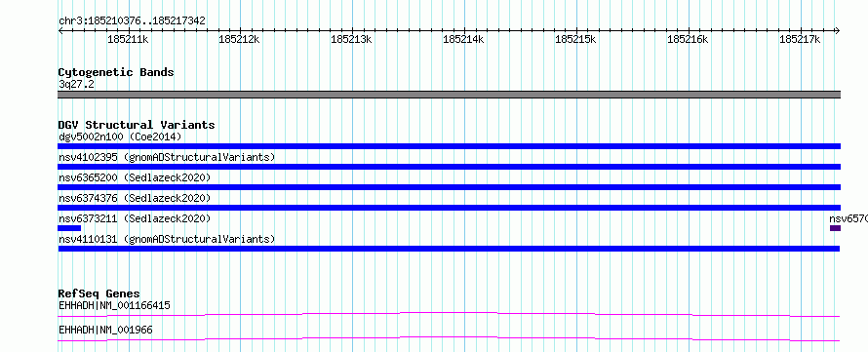
Task: Click the magenta intron line of EHHADH|NM_001166415
Action: 449,314
